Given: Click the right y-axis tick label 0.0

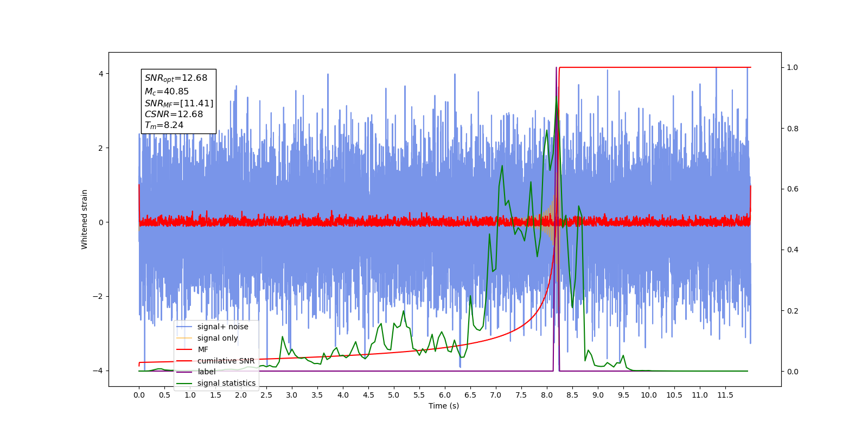Looking at the screenshot, I should (793, 372).
